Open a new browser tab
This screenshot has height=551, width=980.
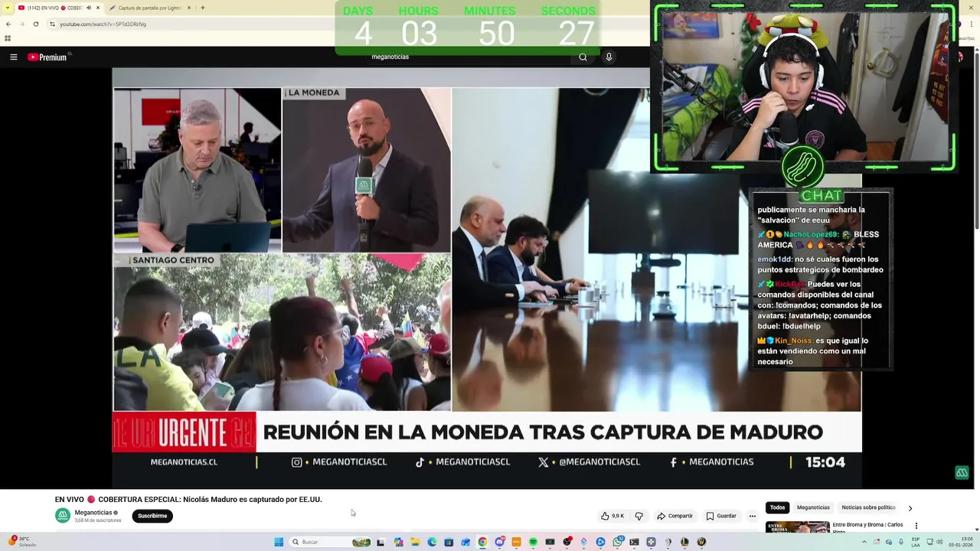click(x=203, y=8)
